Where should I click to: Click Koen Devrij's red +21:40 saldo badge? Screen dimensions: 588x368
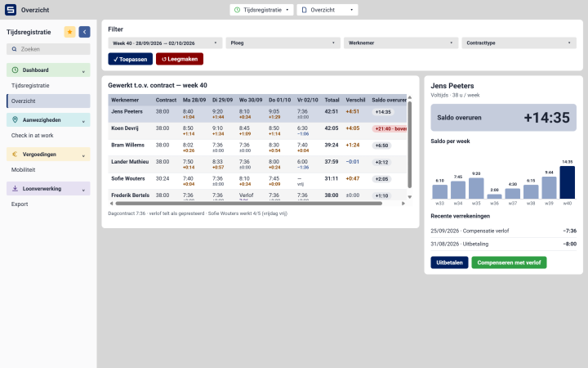point(390,129)
